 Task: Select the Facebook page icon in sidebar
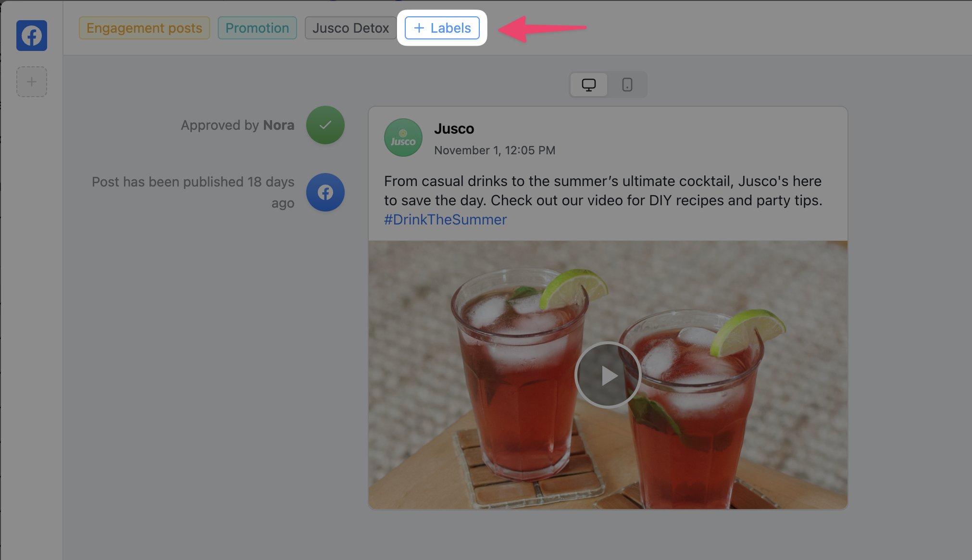(32, 36)
